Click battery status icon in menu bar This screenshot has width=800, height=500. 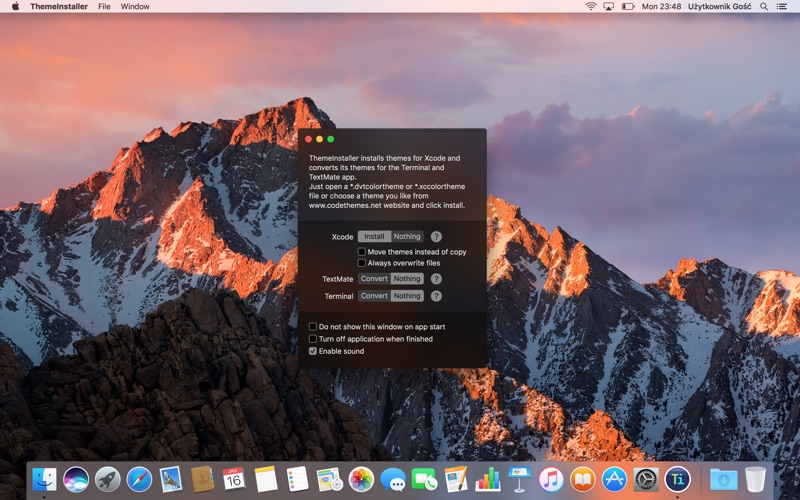pyautogui.click(x=628, y=6)
